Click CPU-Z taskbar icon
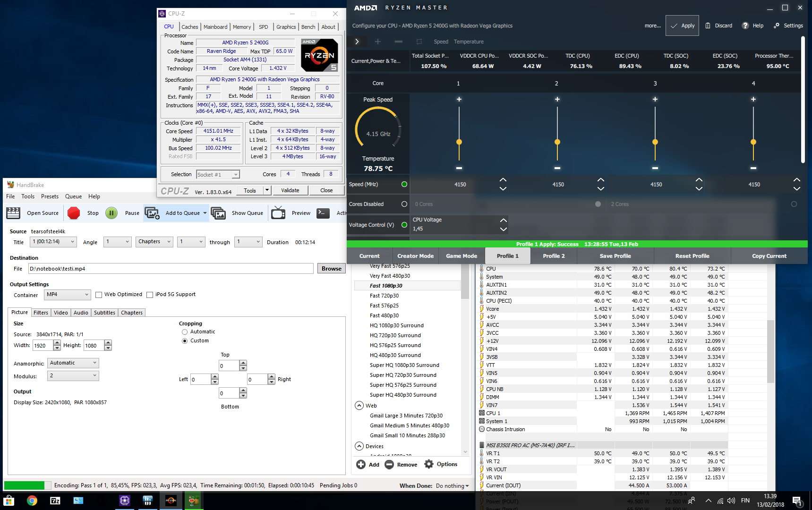Image resolution: width=812 pixels, height=510 pixels. [125, 501]
